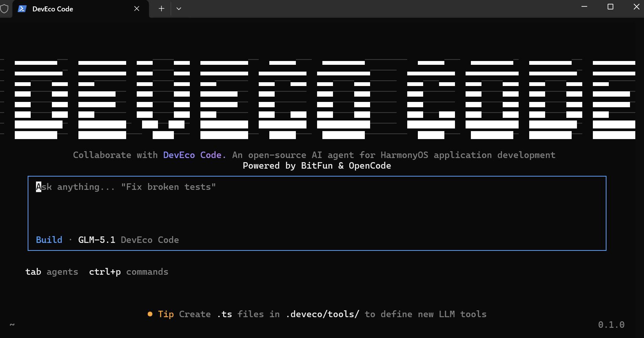
Task: Minimize the terminal window
Action: click(584, 7)
